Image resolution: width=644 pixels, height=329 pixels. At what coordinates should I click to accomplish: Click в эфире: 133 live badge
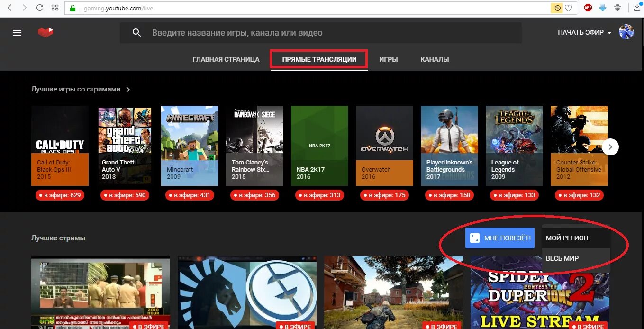coord(514,195)
